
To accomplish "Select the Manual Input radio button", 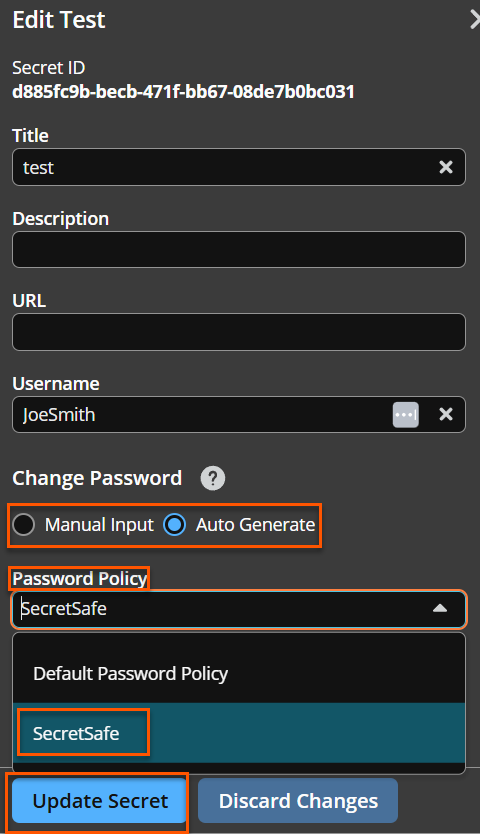I will [24, 524].
